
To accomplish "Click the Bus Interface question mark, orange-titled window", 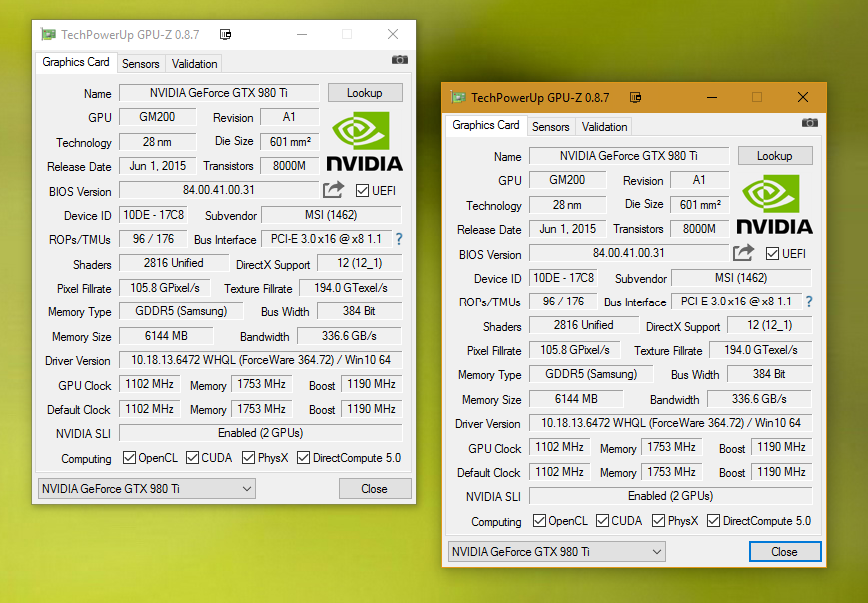I will tap(809, 301).
